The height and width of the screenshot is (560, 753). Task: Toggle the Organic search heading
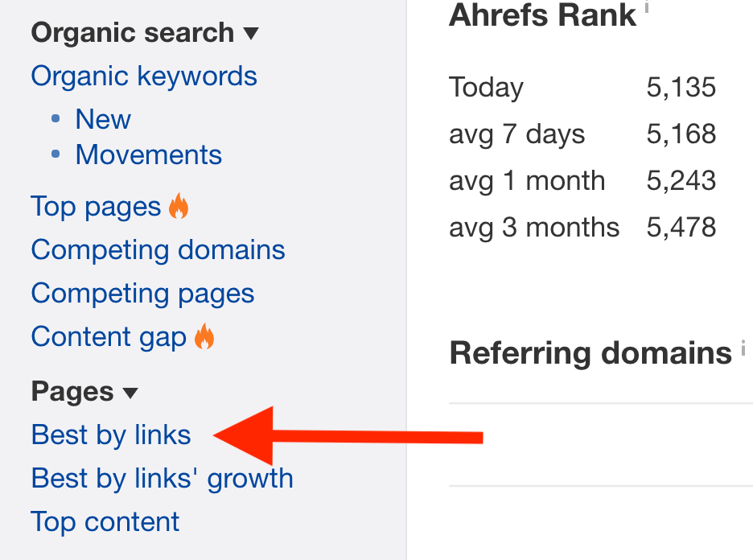tap(133, 33)
